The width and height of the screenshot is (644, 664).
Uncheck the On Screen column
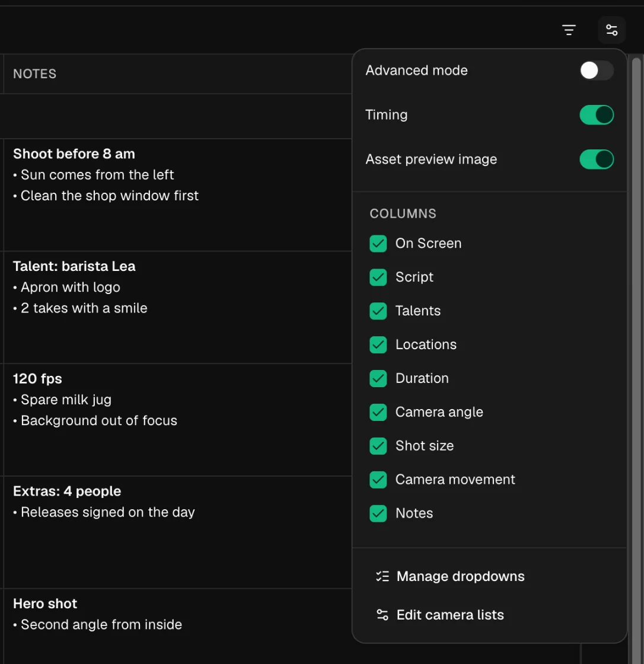pyautogui.click(x=378, y=244)
